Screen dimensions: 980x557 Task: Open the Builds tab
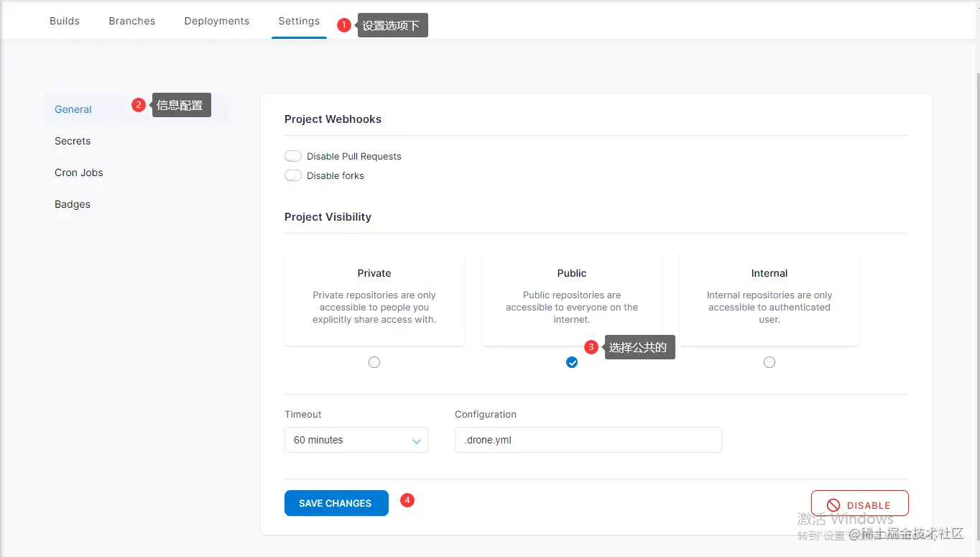click(x=65, y=21)
